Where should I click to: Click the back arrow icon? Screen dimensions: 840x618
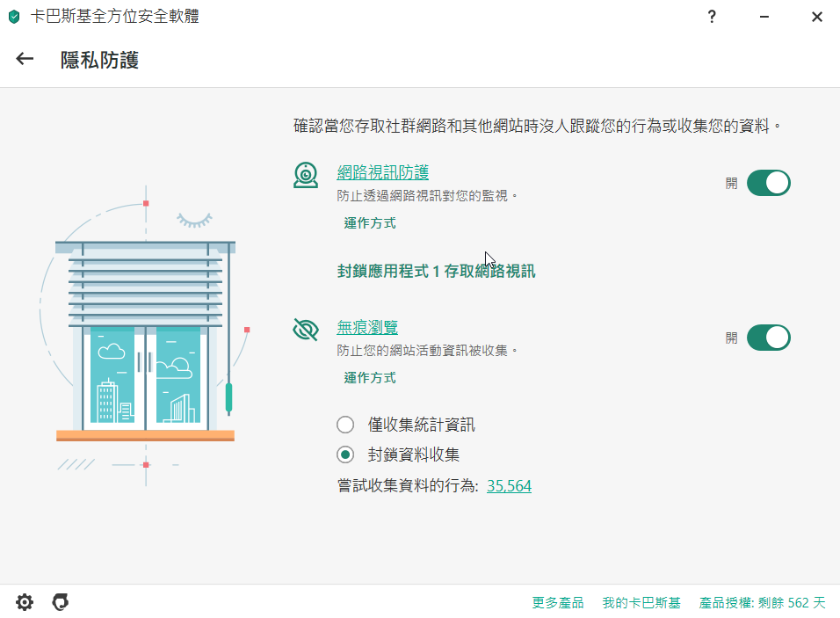[25, 59]
